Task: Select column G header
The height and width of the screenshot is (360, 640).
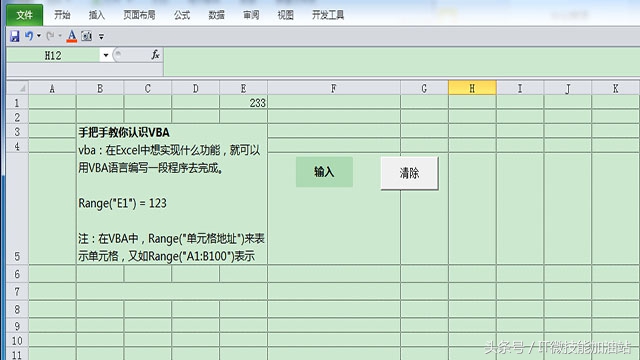Action: click(x=424, y=88)
